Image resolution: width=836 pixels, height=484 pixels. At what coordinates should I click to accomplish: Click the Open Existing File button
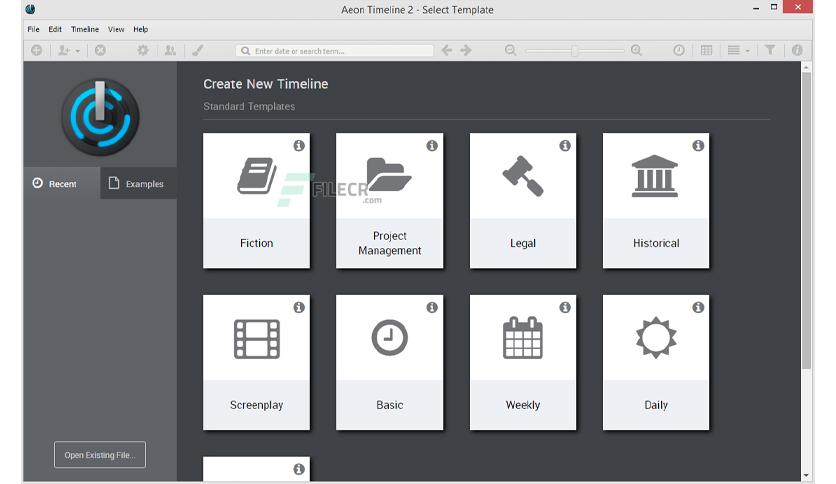pos(100,455)
